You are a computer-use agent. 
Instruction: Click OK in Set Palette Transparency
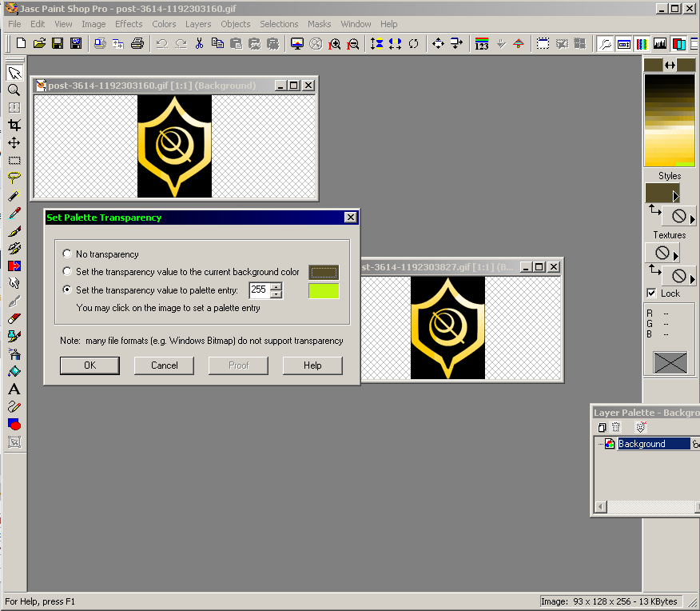[89, 365]
